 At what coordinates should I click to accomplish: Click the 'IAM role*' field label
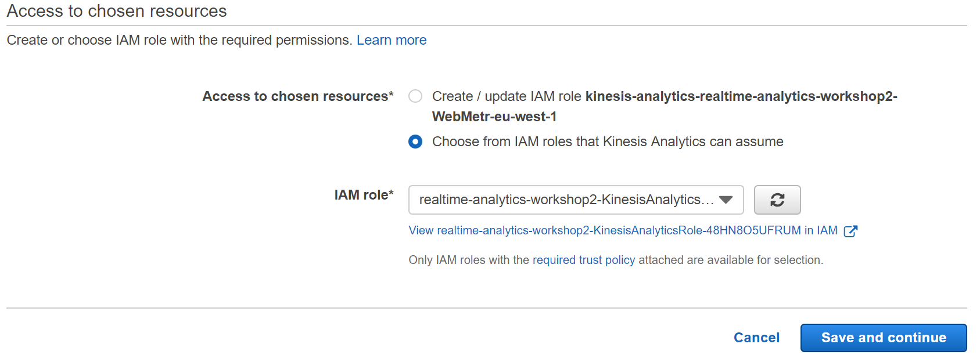pos(364,195)
